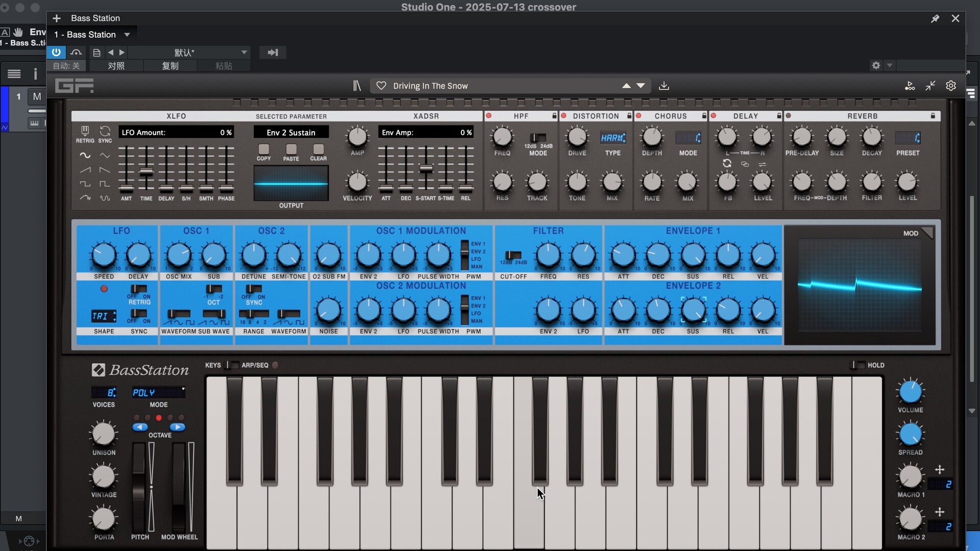Add a plugin instance with plus icon
This screenshot has width=980, height=551.
(x=57, y=18)
